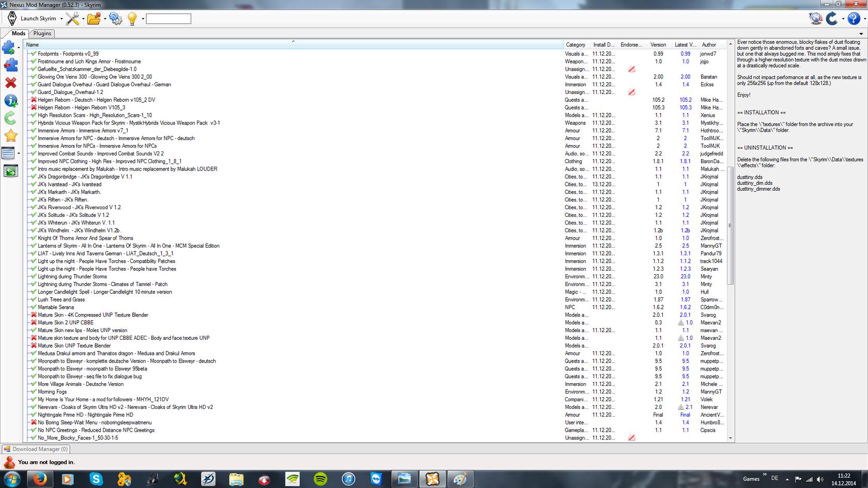Click the blue question mark help icon

[x=854, y=19]
